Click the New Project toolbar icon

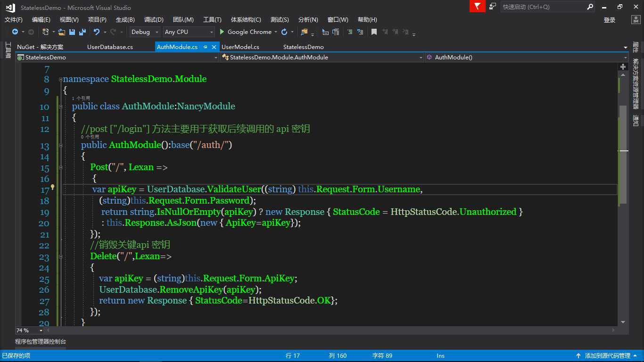tap(46, 32)
